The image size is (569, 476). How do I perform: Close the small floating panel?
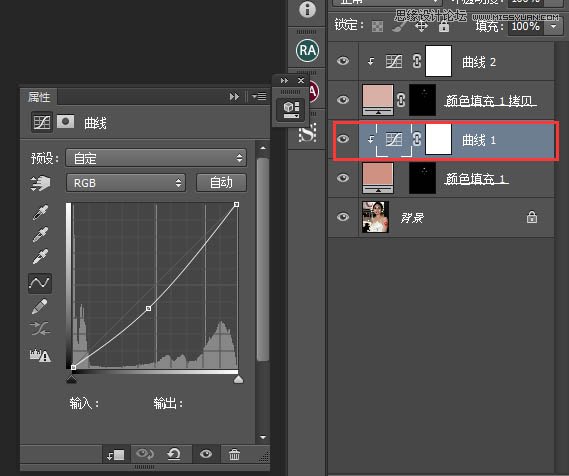tap(301, 81)
